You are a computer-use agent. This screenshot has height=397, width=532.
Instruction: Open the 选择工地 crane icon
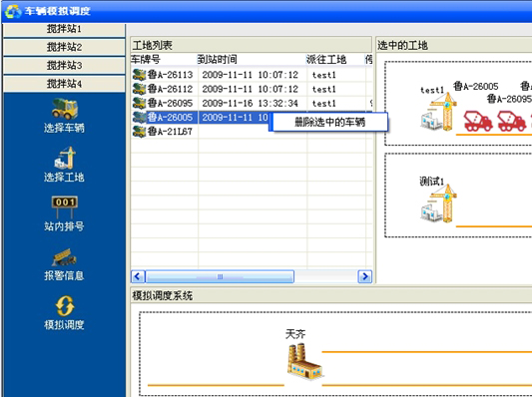(x=65, y=158)
